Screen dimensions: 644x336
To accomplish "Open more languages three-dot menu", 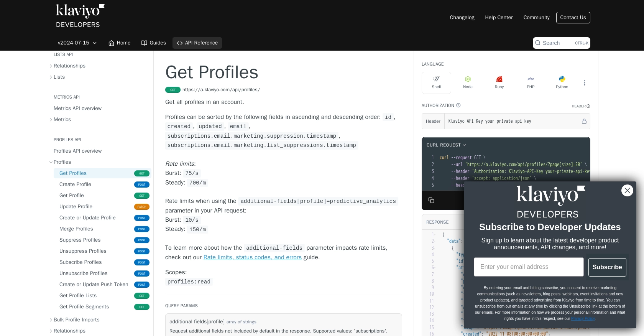I will click(584, 83).
